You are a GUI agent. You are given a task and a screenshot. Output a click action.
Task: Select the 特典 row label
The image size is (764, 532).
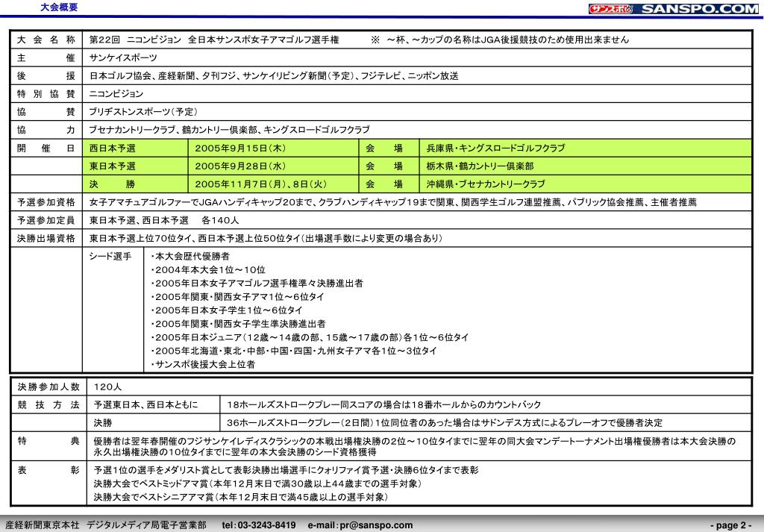tap(48, 442)
